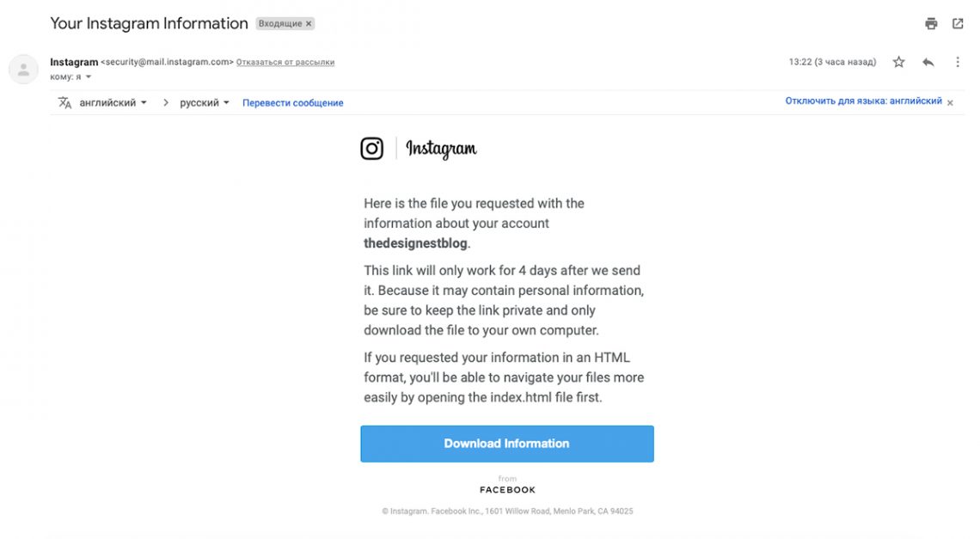Open the английский source language dropdown
Image resolution: width=980 pixels, height=539 pixels.
click(x=112, y=101)
